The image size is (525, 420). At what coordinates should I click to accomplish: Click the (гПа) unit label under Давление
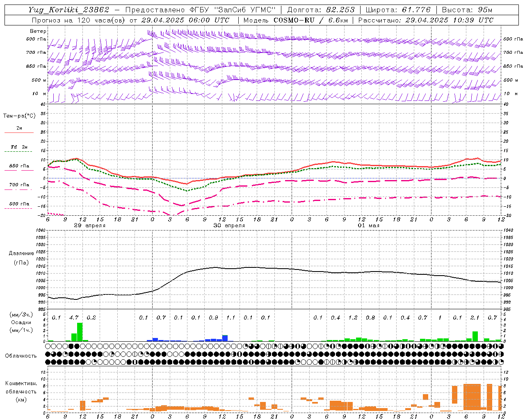(x=21, y=262)
